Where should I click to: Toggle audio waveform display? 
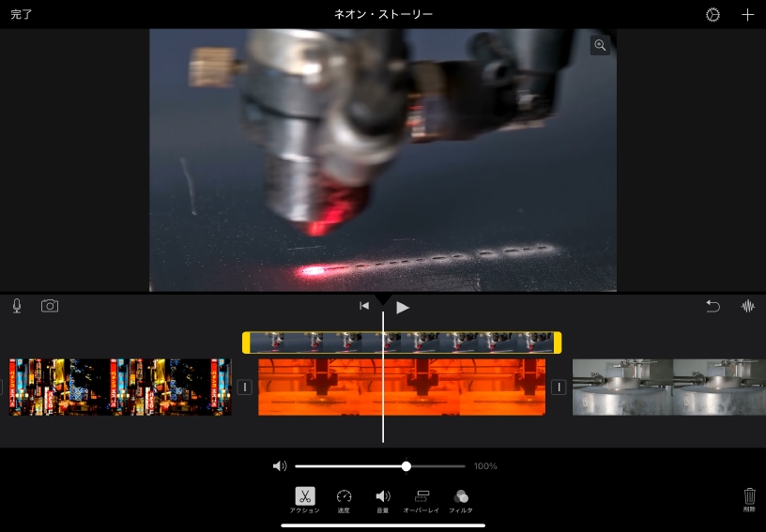point(748,306)
